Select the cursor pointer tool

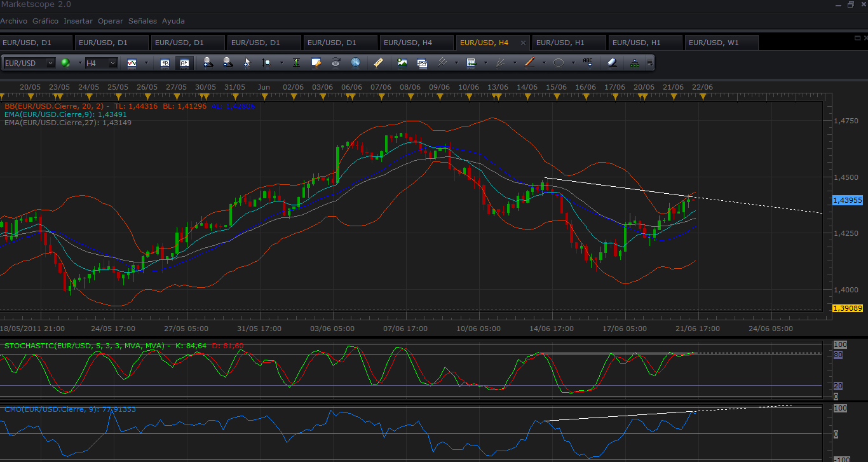point(247,63)
